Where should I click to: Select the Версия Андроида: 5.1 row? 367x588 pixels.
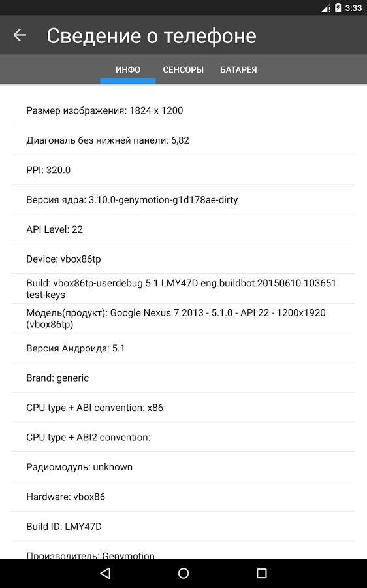(x=183, y=348)
